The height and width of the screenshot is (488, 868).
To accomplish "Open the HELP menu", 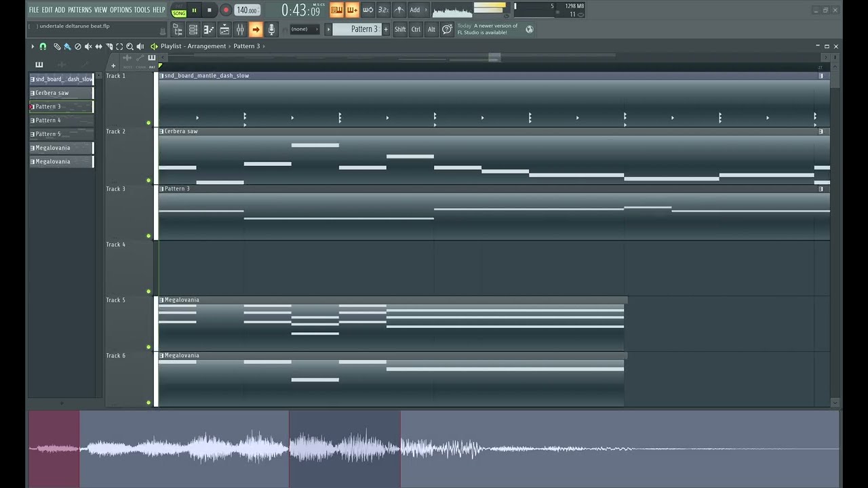I will click(159, 9).
